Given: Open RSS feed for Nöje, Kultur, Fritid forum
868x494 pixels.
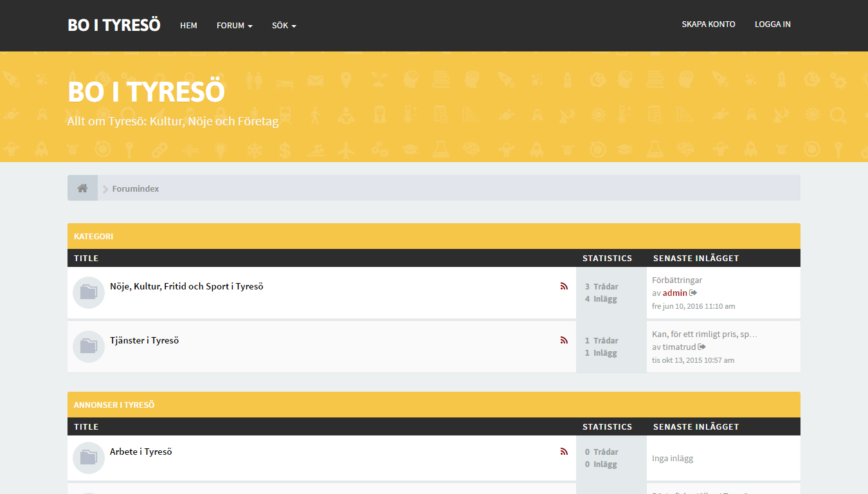Looking at the screenshot, I should click(564, 287).
